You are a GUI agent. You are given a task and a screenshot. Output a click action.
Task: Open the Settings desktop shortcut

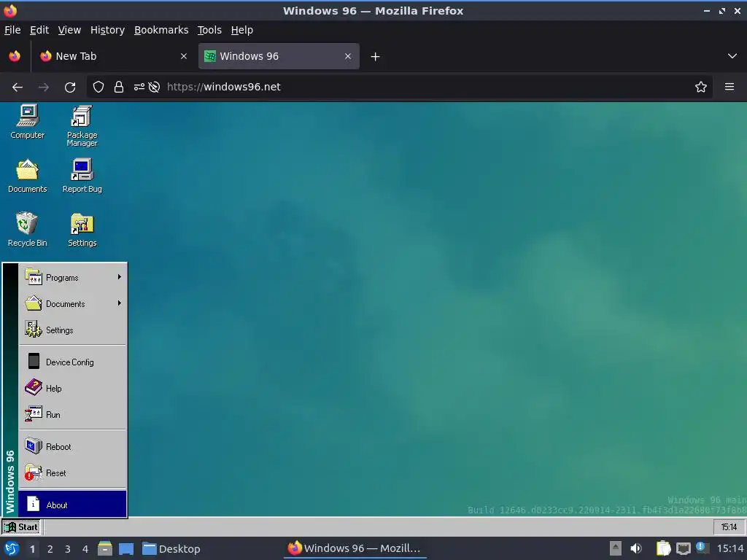[82, 230]
